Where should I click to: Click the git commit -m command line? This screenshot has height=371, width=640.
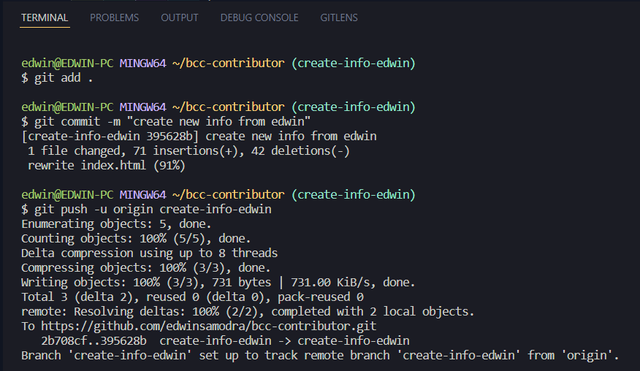[166, 122]
